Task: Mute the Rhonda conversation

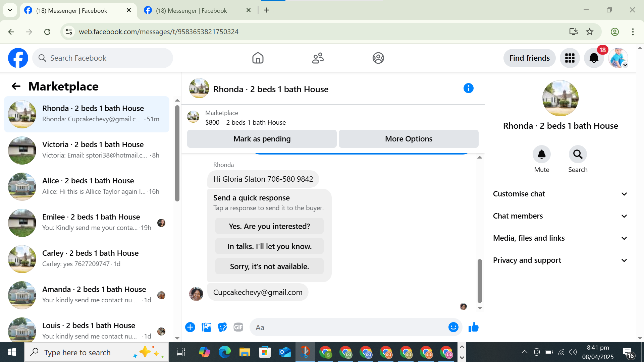Action: tap(541, 154)
